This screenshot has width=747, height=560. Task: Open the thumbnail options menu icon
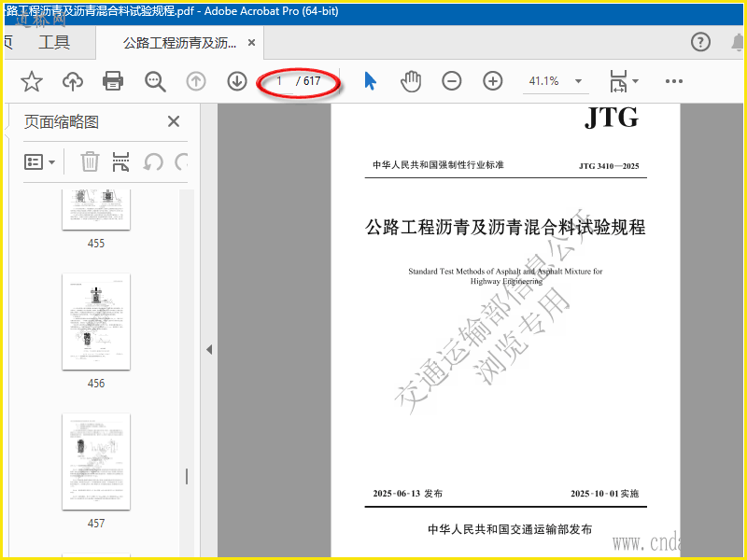[39, 161]
